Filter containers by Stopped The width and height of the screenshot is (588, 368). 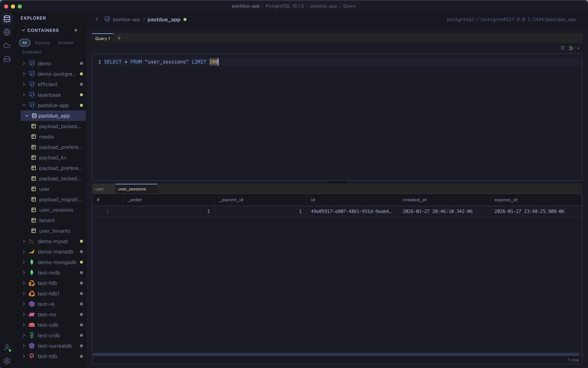click(65, 43)
